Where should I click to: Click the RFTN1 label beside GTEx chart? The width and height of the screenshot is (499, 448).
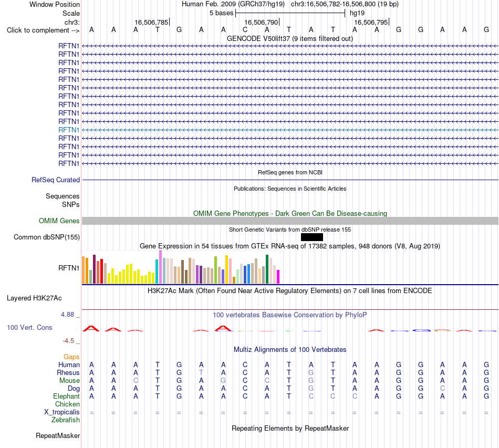click(69, 268)
